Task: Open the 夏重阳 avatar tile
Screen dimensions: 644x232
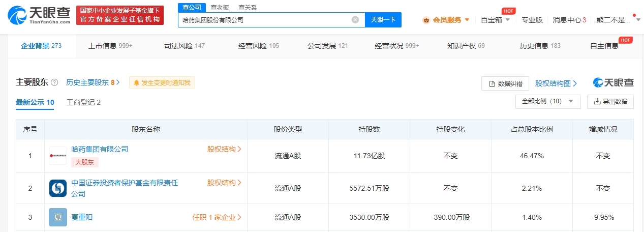Action: (58, 217)
